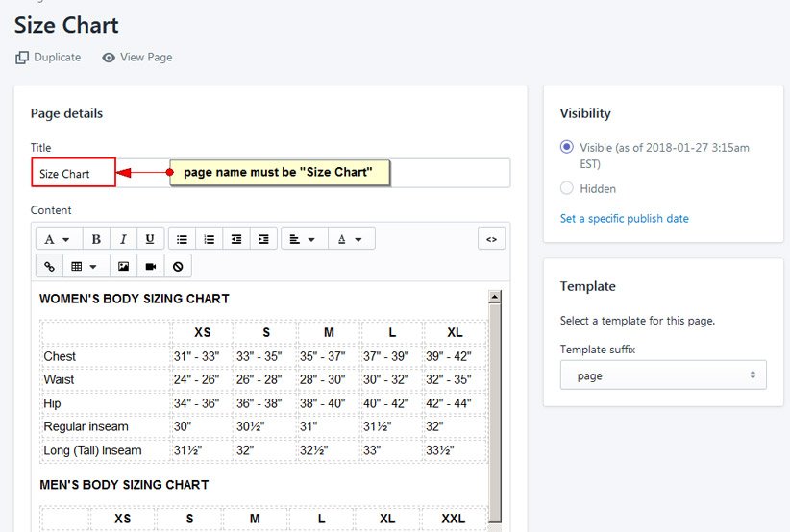
Task: Click the Duplicate page button
Action: 48,58
